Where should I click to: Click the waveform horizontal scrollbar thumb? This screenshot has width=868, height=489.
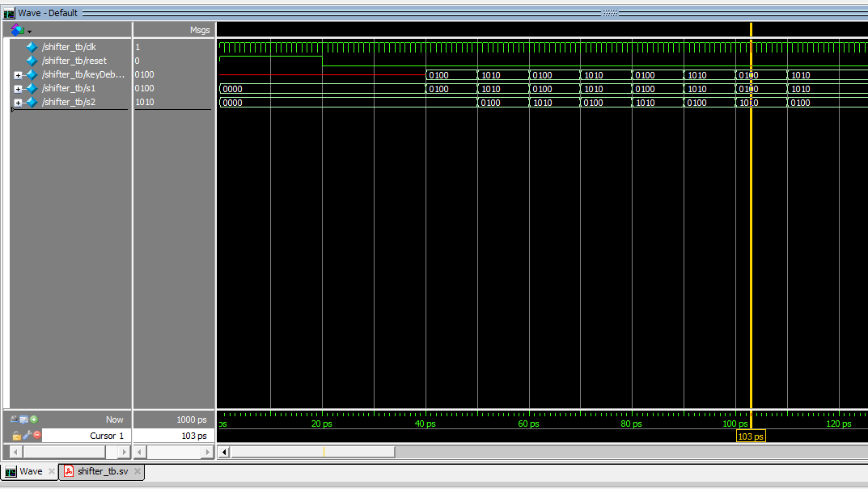(x=313, y=452)
